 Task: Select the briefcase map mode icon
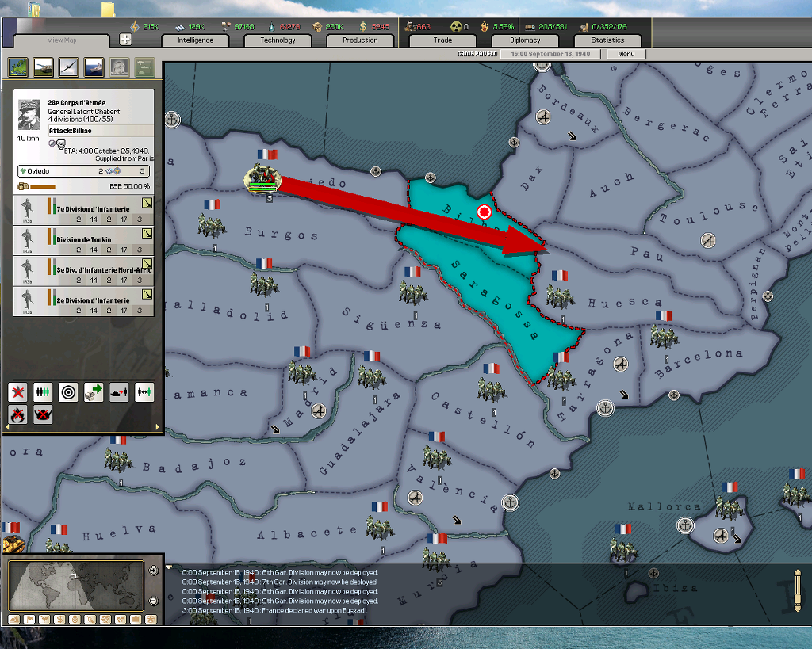pyautogui.click(x=136, y=619)
